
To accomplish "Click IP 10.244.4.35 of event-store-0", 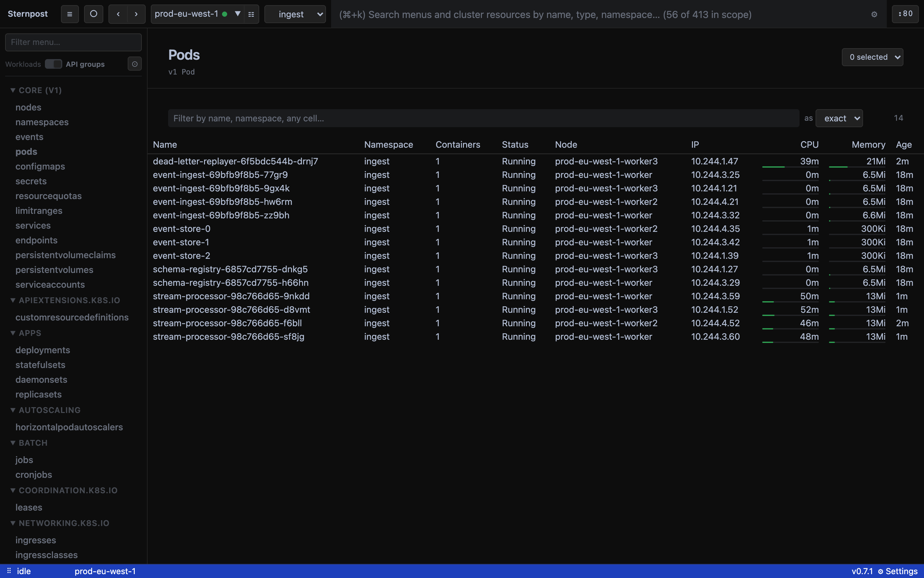I will 715,228.
